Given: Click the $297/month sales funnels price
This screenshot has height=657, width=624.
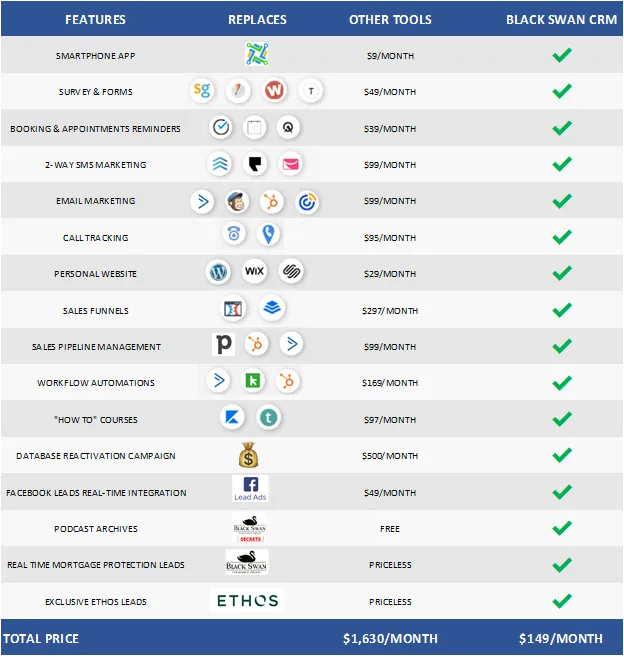Looking at the screenshot, I should point(390,310).
